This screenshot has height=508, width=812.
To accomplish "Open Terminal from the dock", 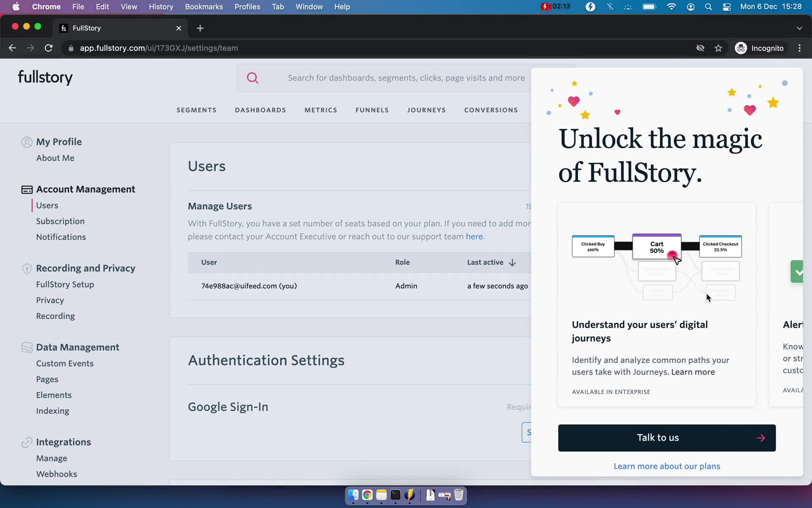I will point(395,495).
